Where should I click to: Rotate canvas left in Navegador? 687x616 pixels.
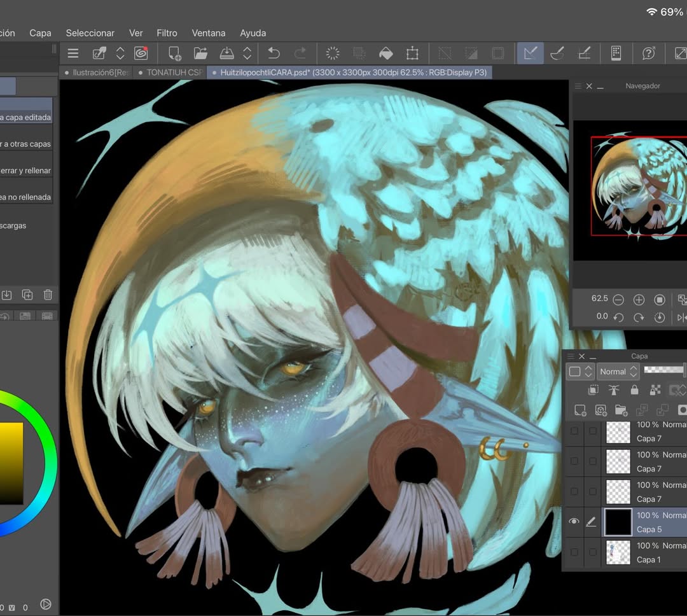point(618,318)
